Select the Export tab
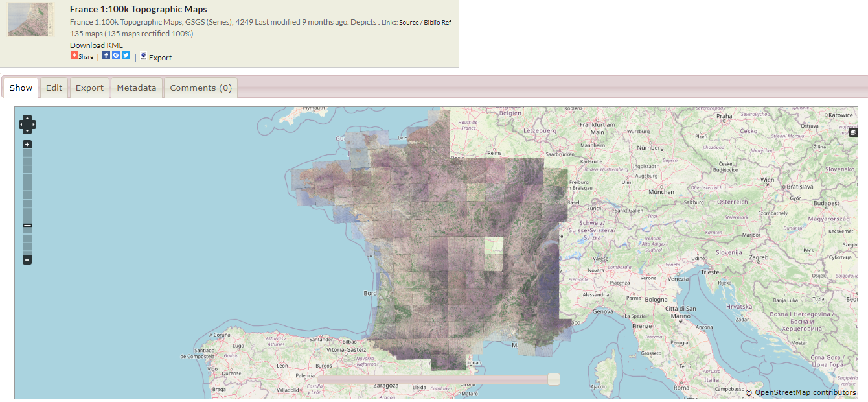868x402 pixels. 89,88
